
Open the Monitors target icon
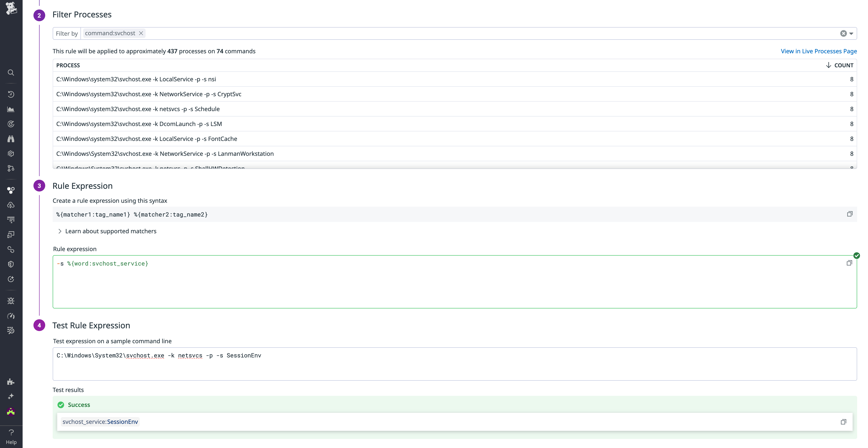(11, 124)
